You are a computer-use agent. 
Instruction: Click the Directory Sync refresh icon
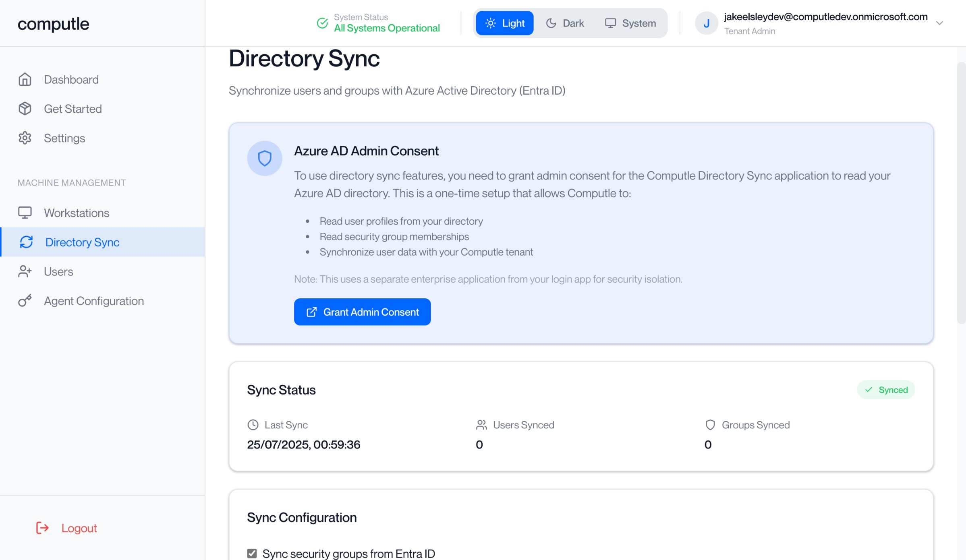click(x=26, y=242)
